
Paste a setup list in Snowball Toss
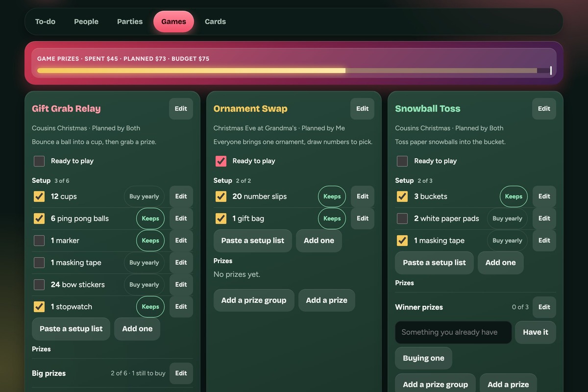click(435, 263)
